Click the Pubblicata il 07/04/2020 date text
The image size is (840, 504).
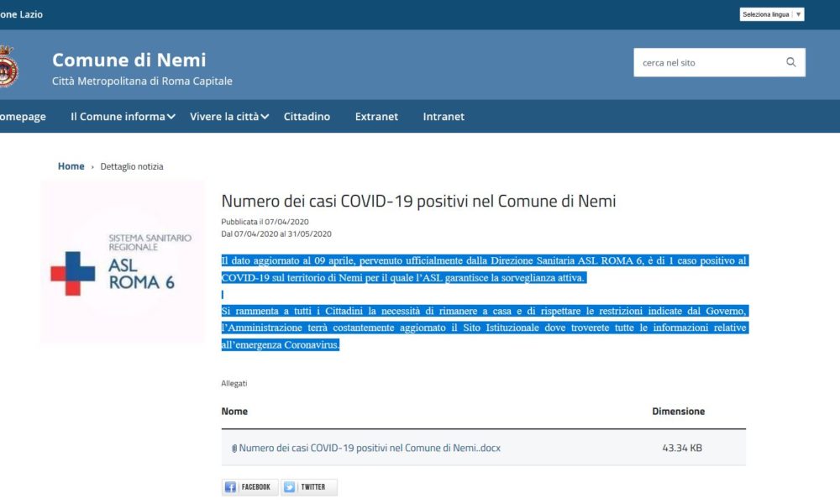[265, 221]
